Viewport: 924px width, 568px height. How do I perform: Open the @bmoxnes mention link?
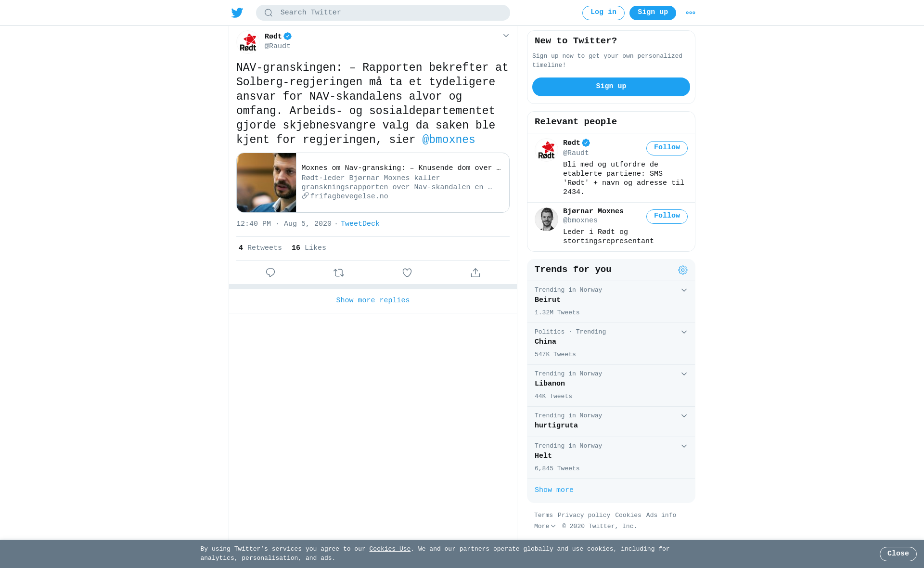coord(449,140)
